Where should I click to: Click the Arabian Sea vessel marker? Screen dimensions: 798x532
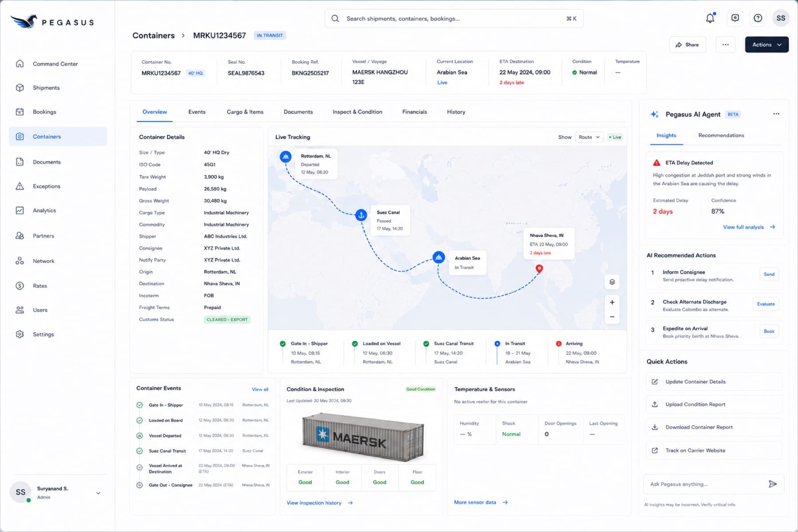tap(438, 257)
